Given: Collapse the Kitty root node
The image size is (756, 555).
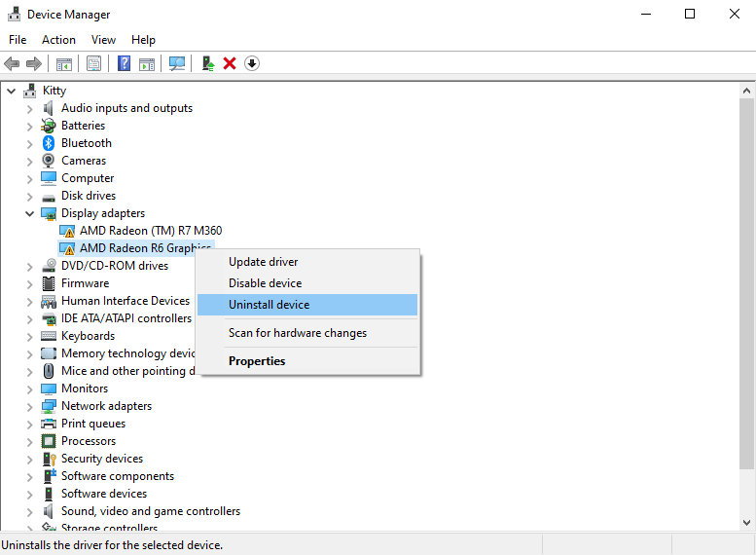Looking at the screenshot, I should (12, 91).
